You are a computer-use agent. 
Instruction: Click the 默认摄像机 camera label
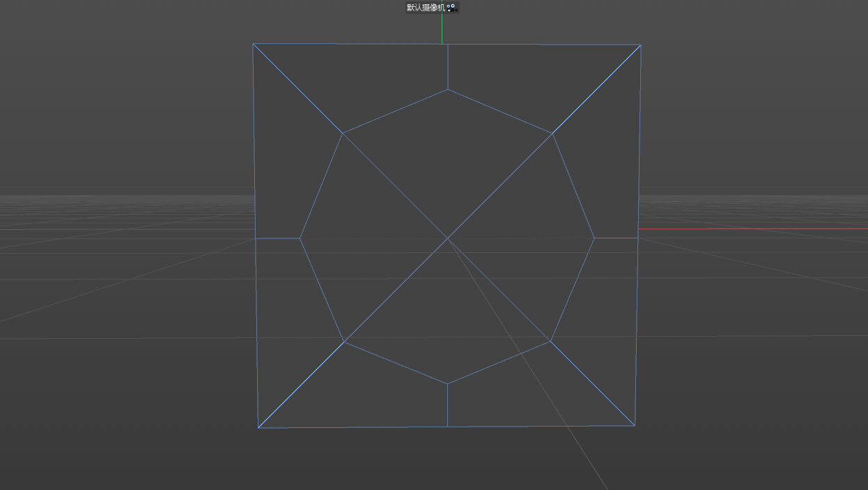pos(426,8)
